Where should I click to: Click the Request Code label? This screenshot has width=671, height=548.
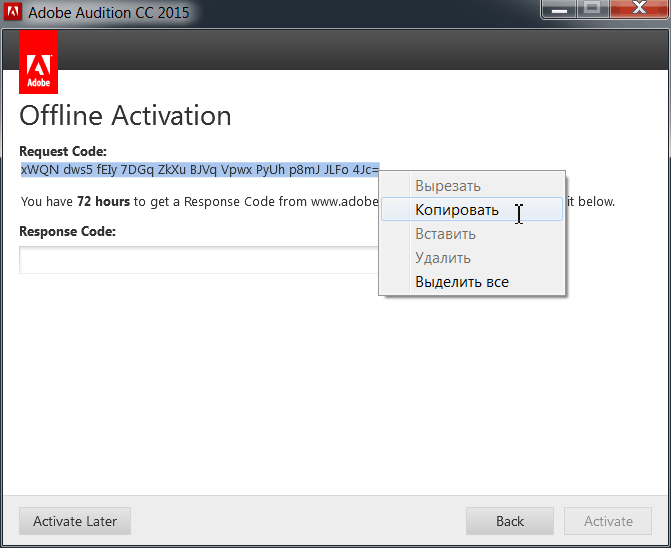click(x=63, y=151)
